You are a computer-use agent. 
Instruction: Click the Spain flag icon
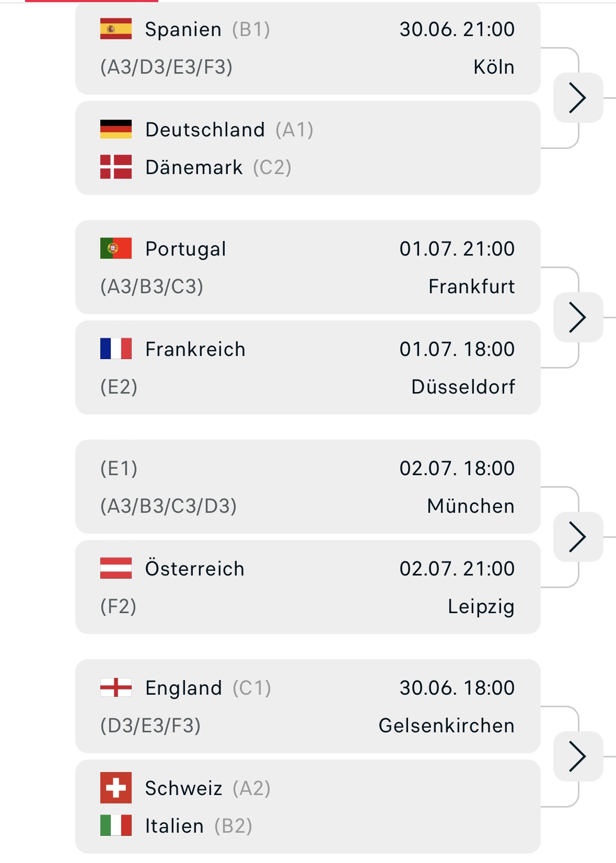[115, 29]
